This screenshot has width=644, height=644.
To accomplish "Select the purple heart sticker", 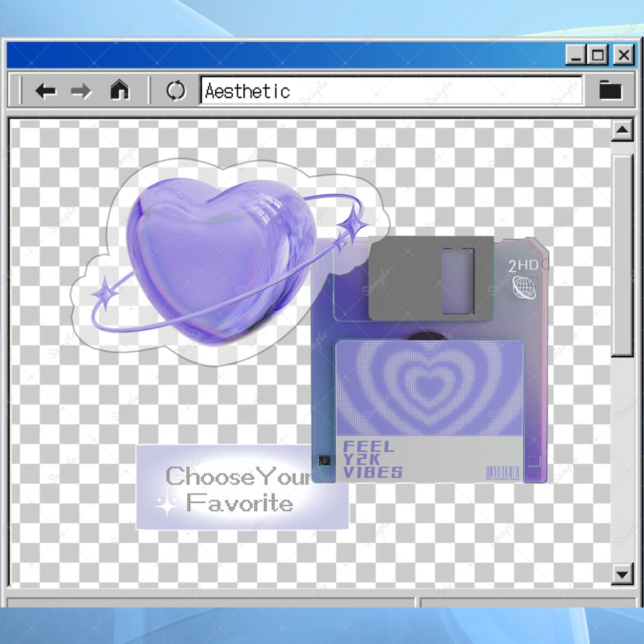I will (x=222, y=261).
